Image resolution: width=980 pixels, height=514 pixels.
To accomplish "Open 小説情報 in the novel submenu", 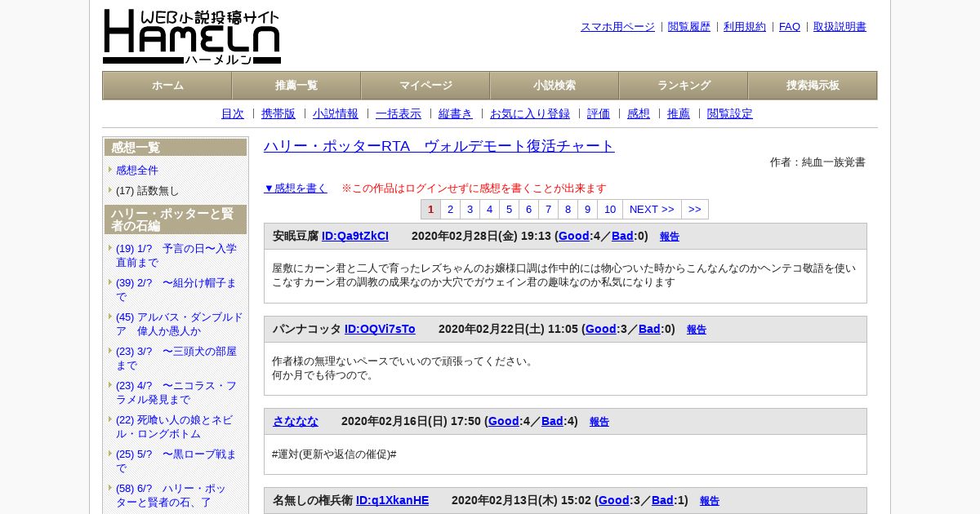I will pyautogui.click(x=336, y=113).
